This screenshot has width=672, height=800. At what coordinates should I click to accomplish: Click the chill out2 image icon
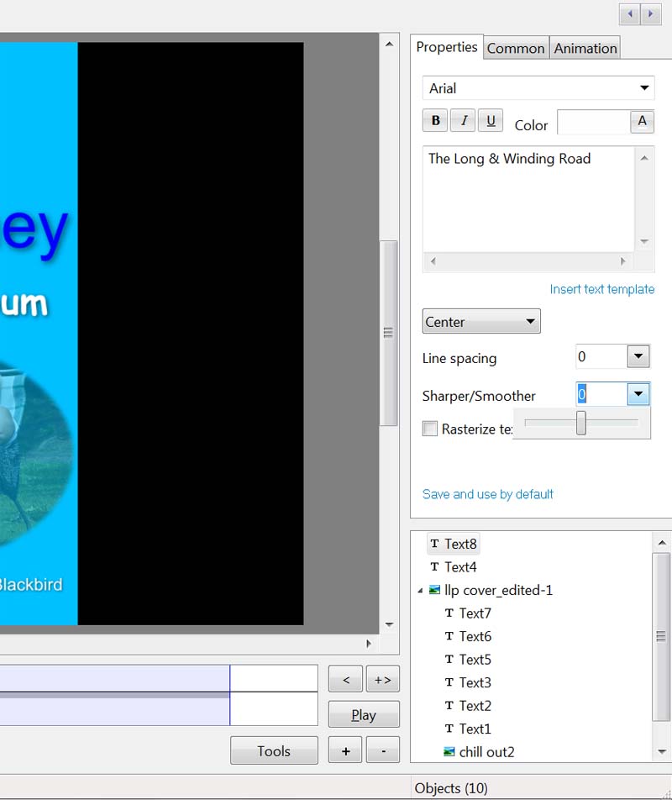click(x=449, y=752)
